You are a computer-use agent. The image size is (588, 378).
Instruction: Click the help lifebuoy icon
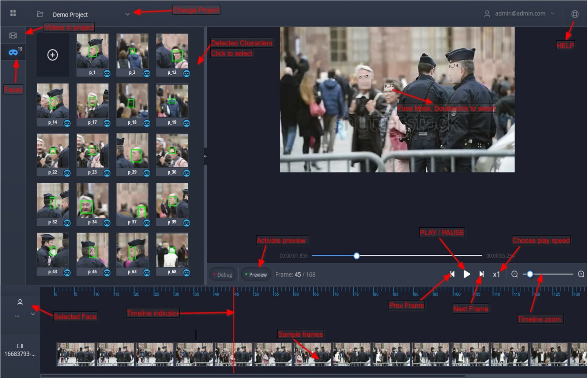(x=575, y=14)
